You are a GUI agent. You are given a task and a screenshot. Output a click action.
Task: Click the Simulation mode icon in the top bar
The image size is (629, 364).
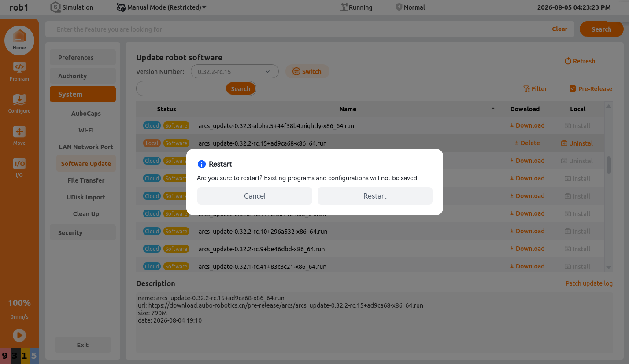point(55,7)
